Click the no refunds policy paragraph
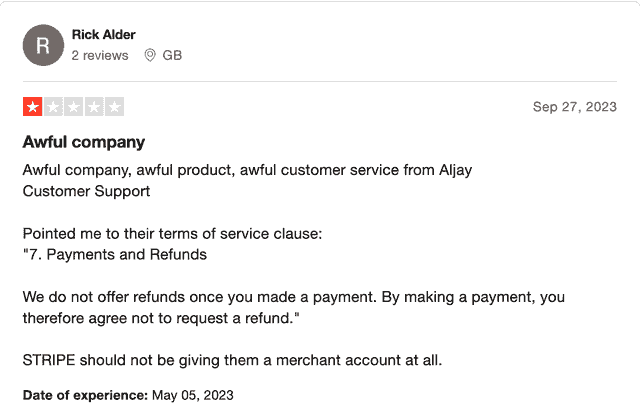The height and width of the screenshot is (418, 640). click(294, 307)
